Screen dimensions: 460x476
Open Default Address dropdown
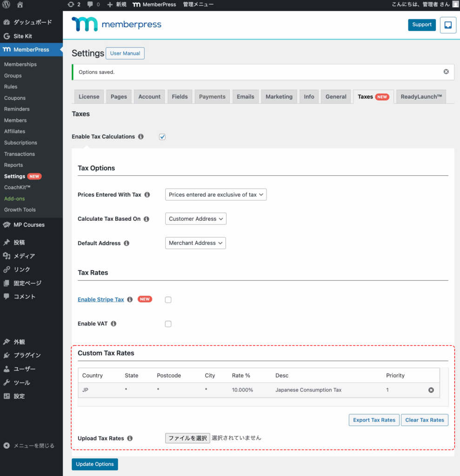click(195, 243)
